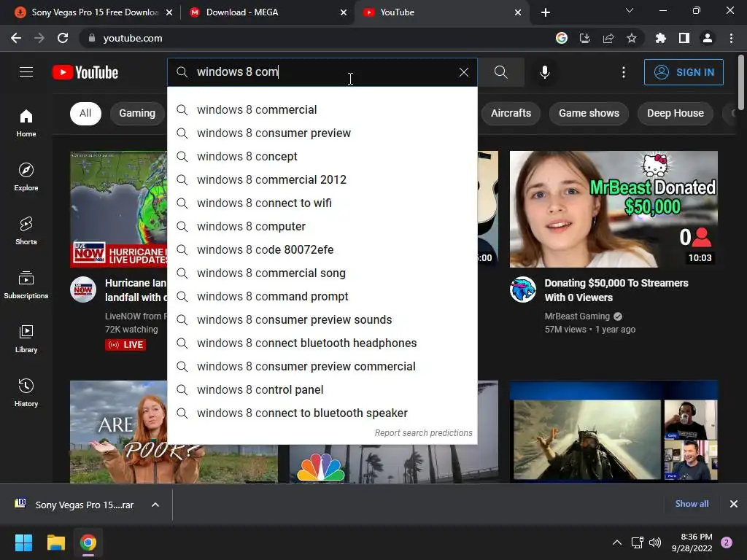The image size is (747, 560).
Task: Choose suggestion windows 8 connect to bluetooth speaker
Action: pos(322,413)
